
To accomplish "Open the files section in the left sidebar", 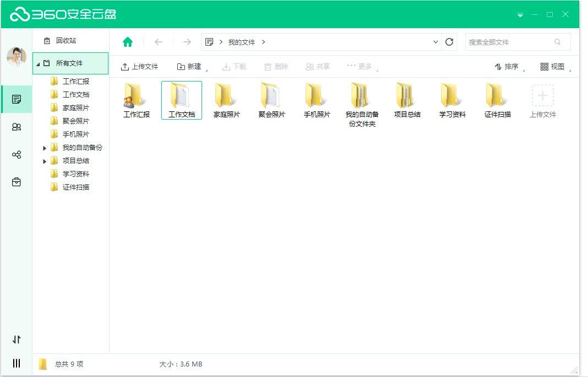I will [17, 99].
